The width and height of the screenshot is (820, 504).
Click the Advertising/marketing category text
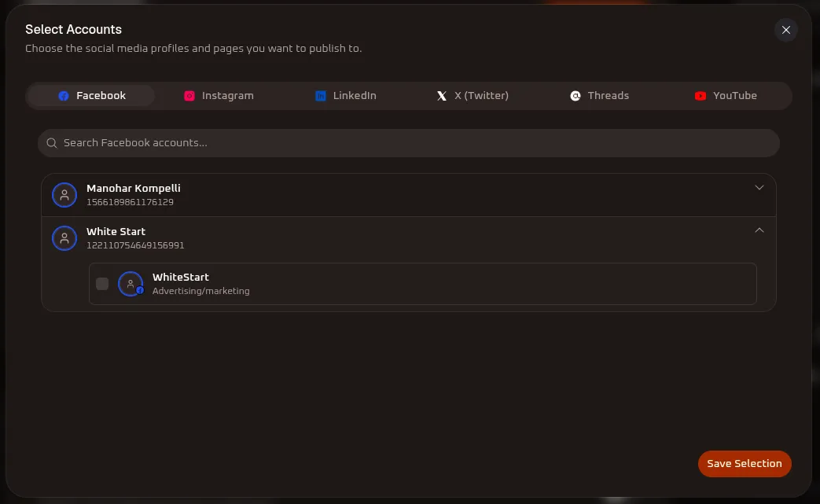[x=200, y=291]
